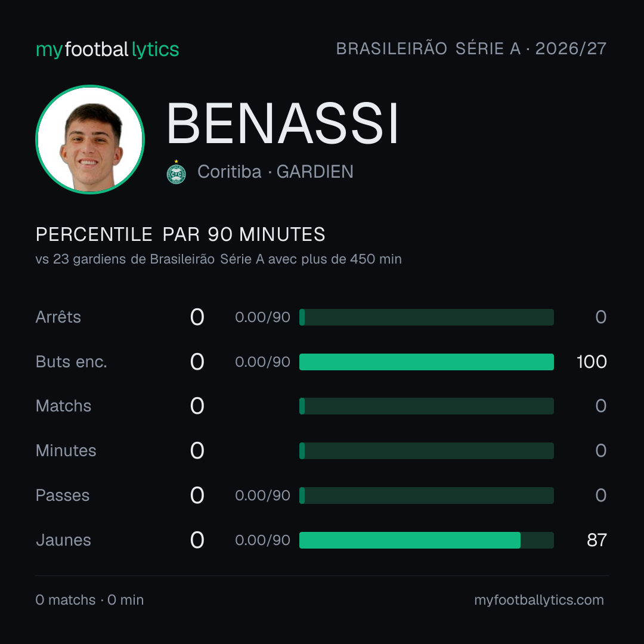Screen dimensions: 644x644
Task: Click the Passes percentile bar
Action: tap(426, 496)
